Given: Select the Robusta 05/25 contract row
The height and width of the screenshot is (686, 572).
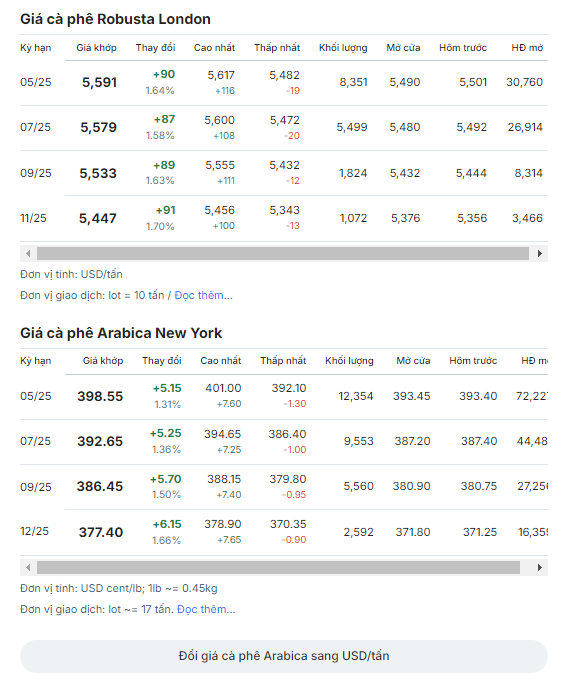Looking at the screenshot, I should click(286, 83).
